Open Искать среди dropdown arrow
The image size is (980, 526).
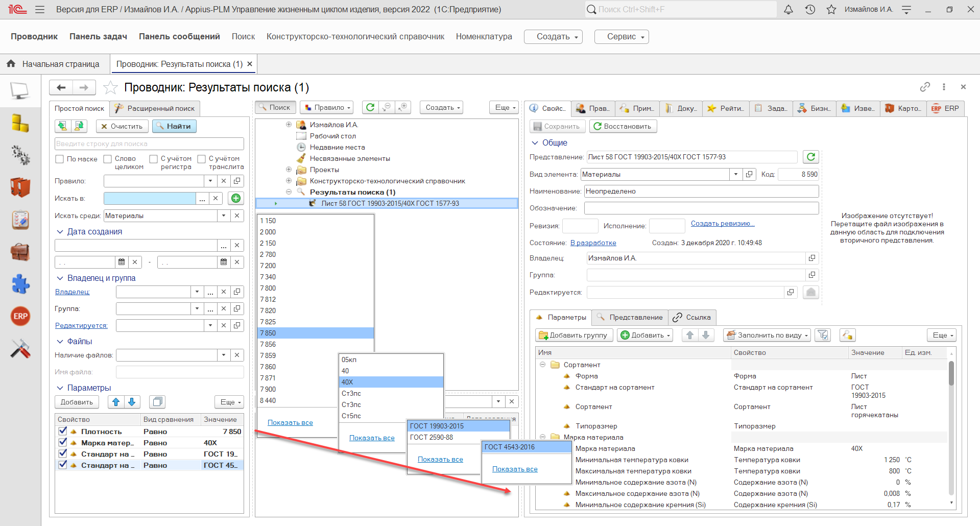(x=224, y=216)
